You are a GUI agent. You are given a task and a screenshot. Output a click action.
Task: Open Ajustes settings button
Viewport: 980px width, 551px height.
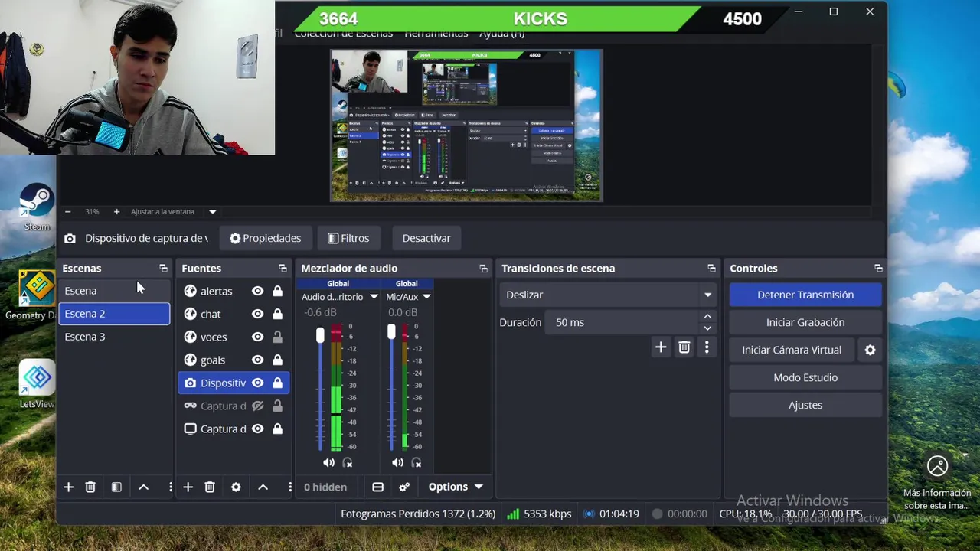805,405
